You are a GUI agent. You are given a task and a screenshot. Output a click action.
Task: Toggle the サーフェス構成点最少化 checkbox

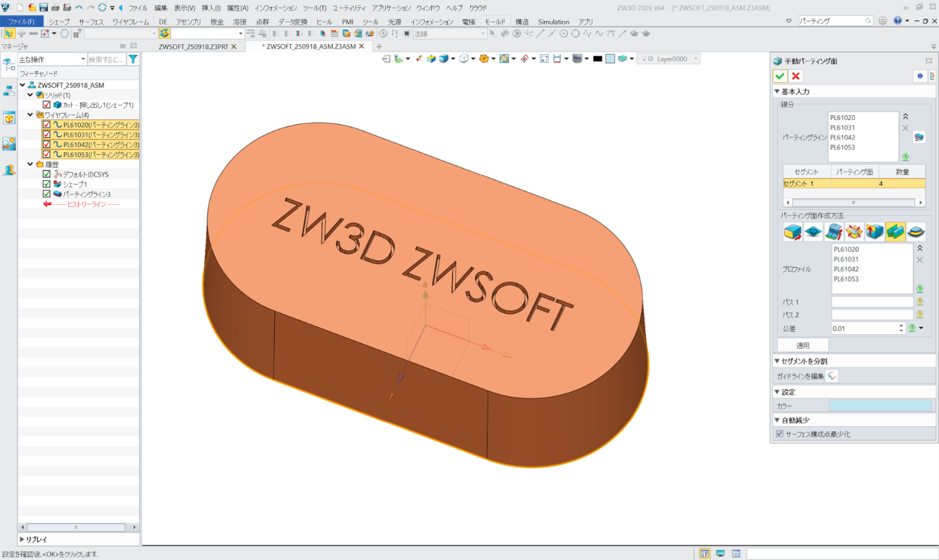click(x=779, y=434)
